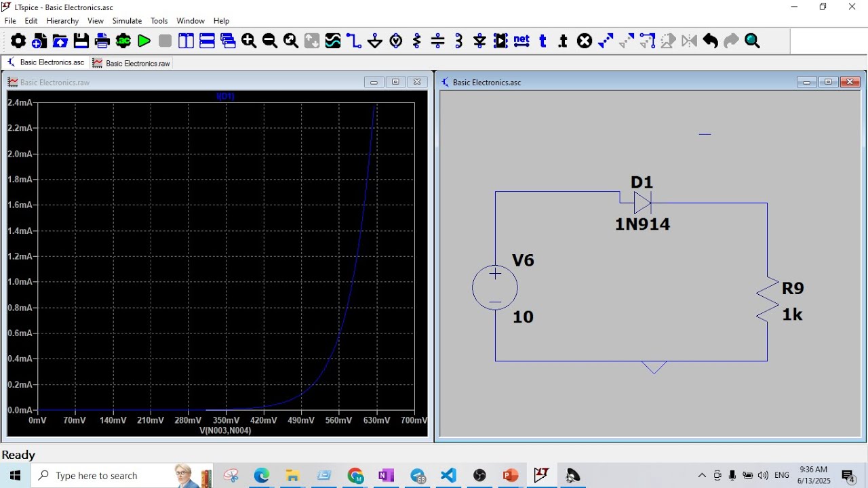The image size is (868, 488).
Task: Save the schematic with floppy icon
Action: coord(81,41)
